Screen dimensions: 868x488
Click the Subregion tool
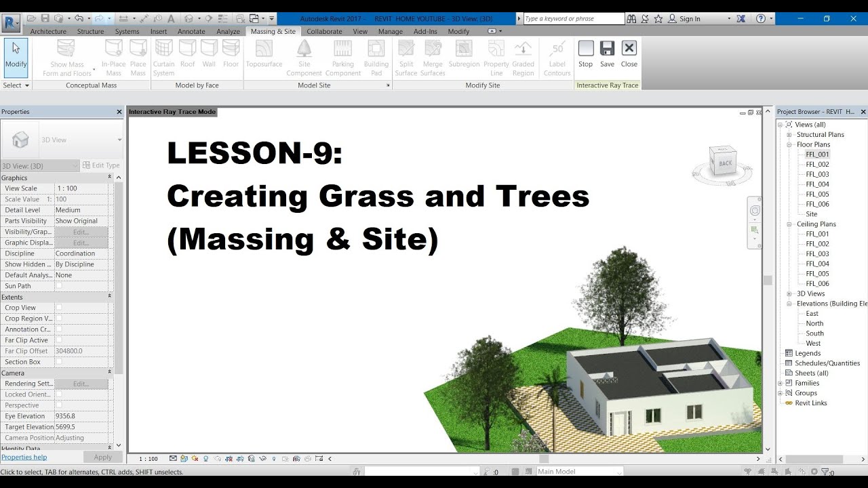(x=464, y=54)
